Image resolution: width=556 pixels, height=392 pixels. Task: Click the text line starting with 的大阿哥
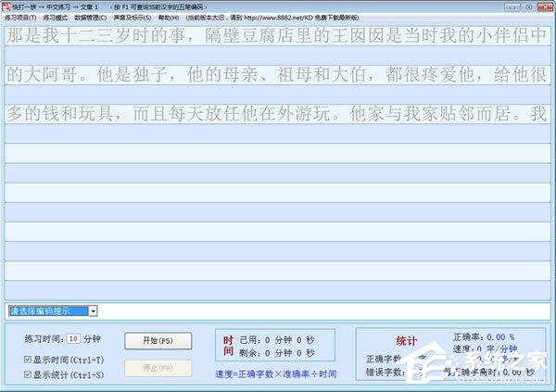pos(278,75)
